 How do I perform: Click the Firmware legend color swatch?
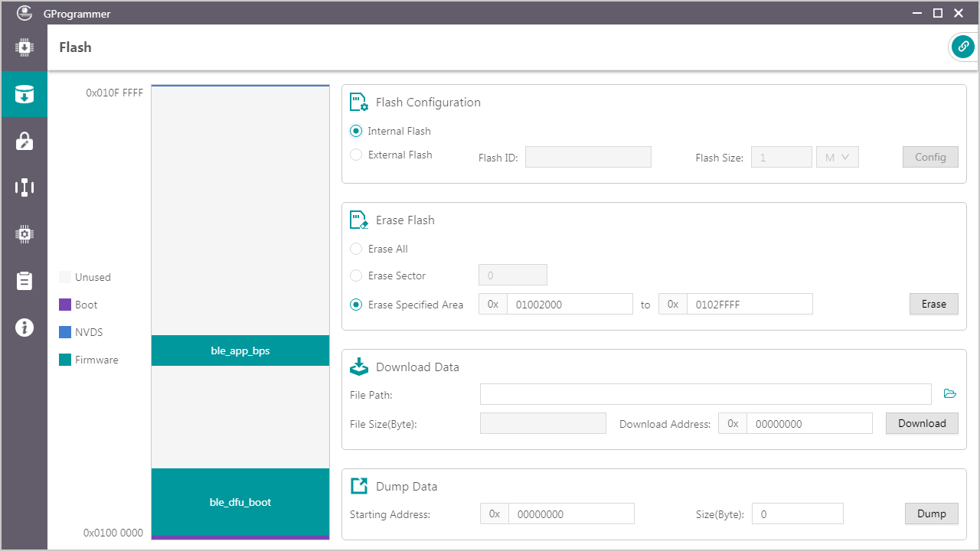[65, 360]
